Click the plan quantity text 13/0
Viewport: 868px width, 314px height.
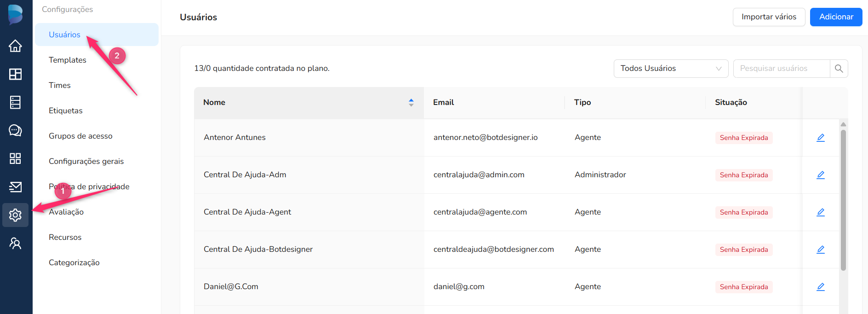click(262, 68)
